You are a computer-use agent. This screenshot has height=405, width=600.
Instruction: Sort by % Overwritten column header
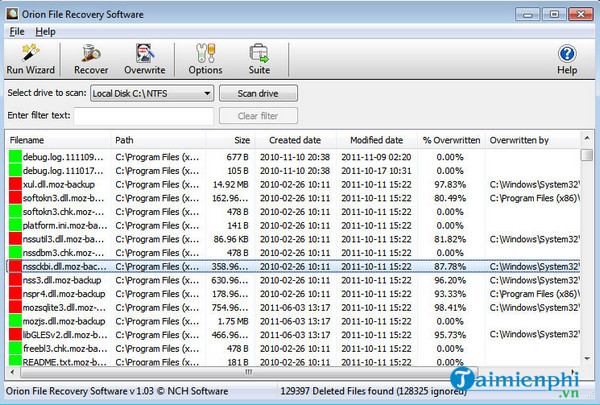[451, 140]
